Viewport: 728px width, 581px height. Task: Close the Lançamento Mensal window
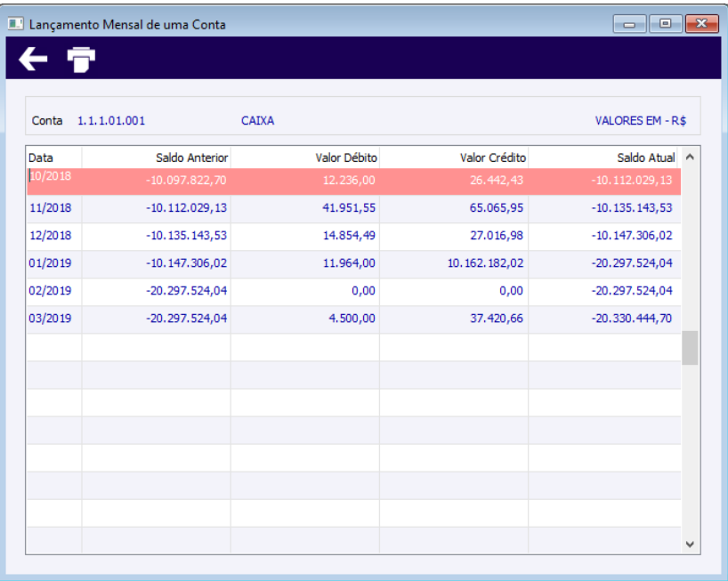coord(701,24)
